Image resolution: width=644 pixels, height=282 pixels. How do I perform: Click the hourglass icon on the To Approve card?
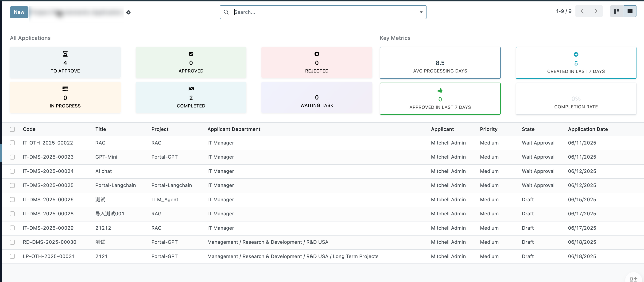[65, 53]
